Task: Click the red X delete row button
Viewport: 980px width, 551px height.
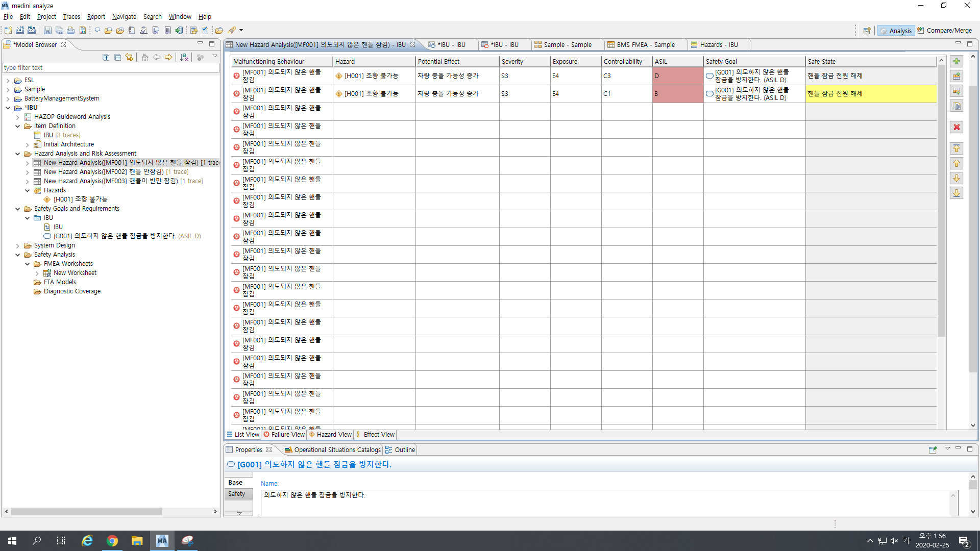Action: coord(957,127)
